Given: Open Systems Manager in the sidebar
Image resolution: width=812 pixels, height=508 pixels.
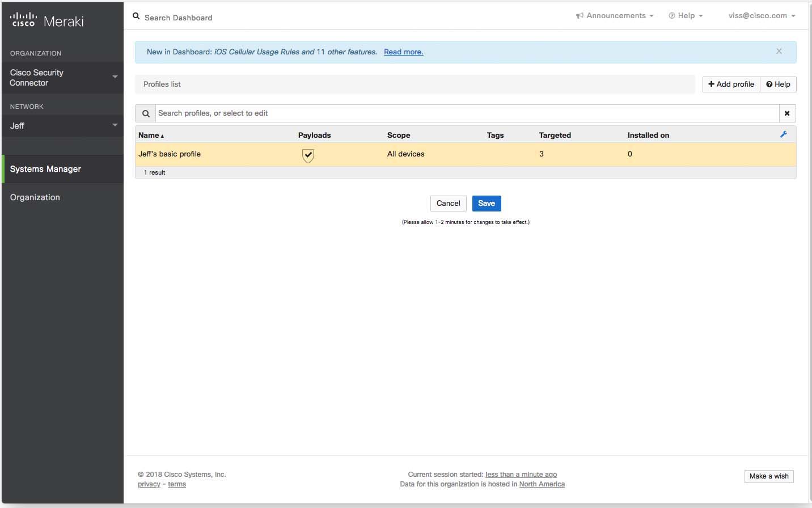Looking at the screenshot, I should tap(62, 169).
